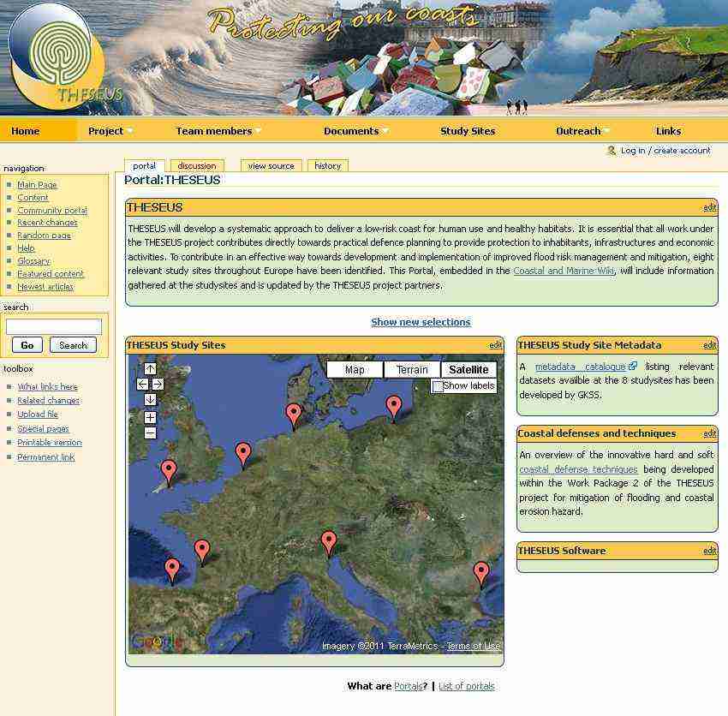Click inside the search text field
This screenshot has width=728, height=716.
(x=54, y=326)
